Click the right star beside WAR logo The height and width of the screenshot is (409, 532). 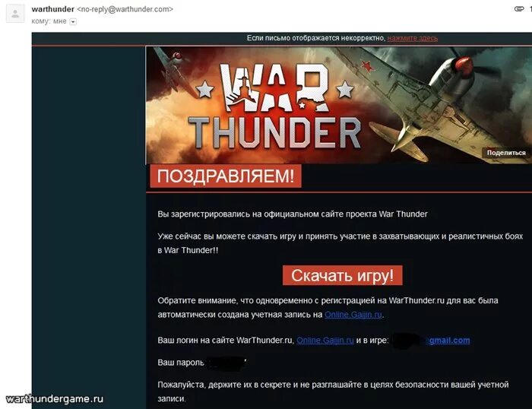[345, 89]
